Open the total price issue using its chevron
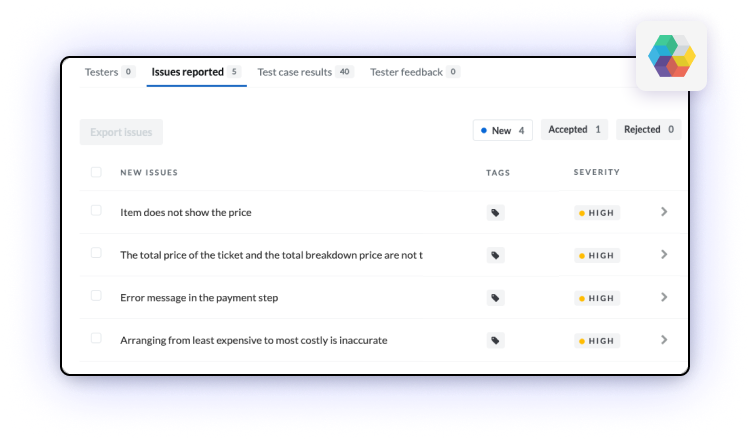This screenshot has width=750, height=440. pyautogui.click(x=664, y=255)
